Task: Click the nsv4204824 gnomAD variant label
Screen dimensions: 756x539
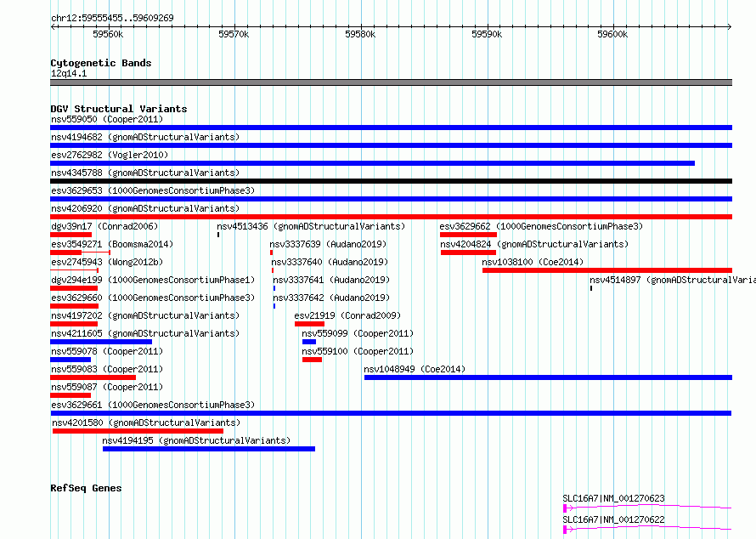Action: pos(534,244)
